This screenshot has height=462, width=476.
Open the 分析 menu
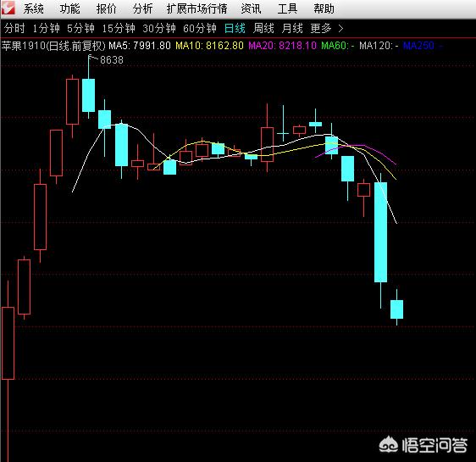[x=142, y=8]
